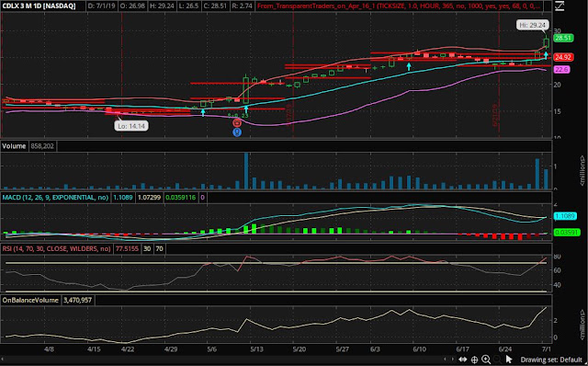Click the expand time axis double-arrow icon
Image resolution: width=588 pixels, height=366 pixels.
[462, 360]
